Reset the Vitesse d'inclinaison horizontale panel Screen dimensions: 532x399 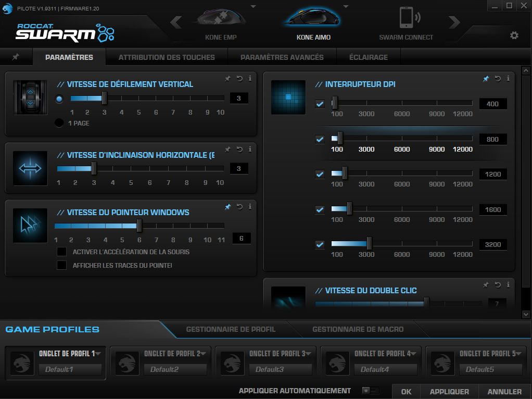pos(239,149)
